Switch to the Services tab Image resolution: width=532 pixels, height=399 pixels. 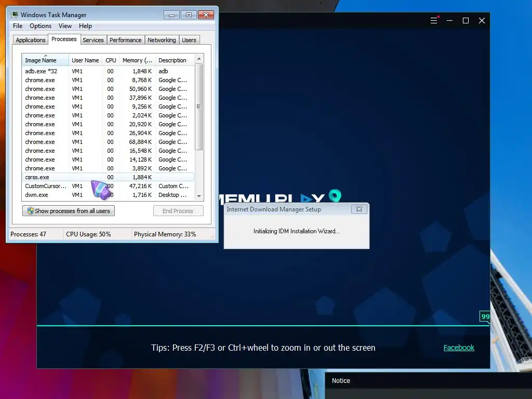[93, 40]
